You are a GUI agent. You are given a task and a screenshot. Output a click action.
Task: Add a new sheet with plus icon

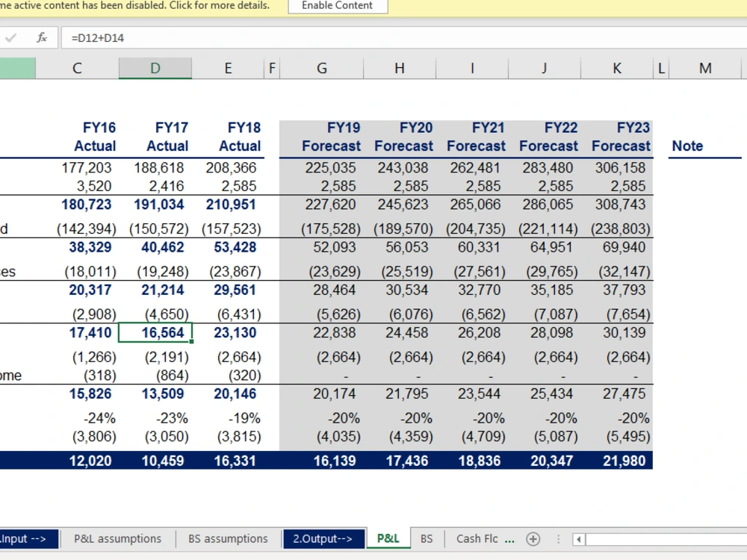click(x=533, y=539)
